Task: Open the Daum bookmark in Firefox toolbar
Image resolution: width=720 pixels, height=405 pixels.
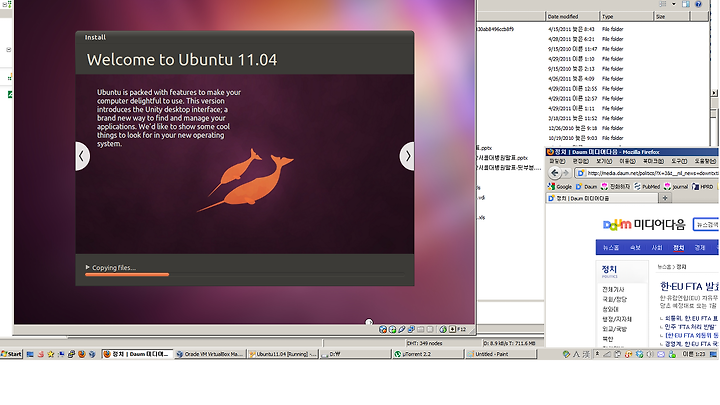Action: click(x=586, y=186)
